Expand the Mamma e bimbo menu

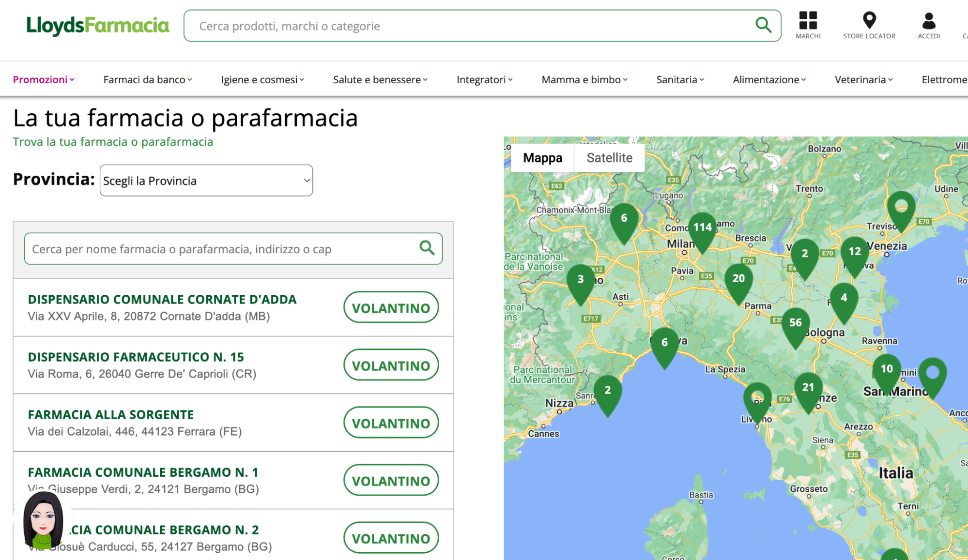pyautogui.click(x=584, y=79)
